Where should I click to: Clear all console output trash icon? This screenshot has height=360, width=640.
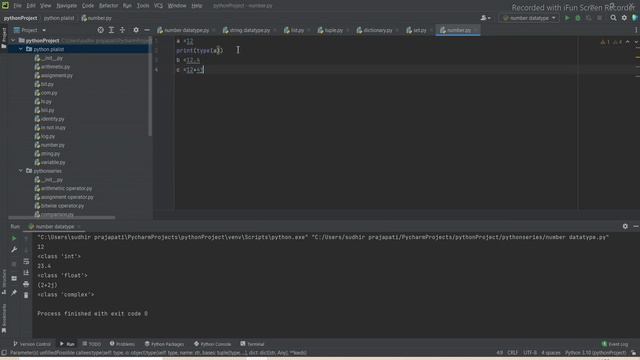pyautogui.click(x=26, y=295)
